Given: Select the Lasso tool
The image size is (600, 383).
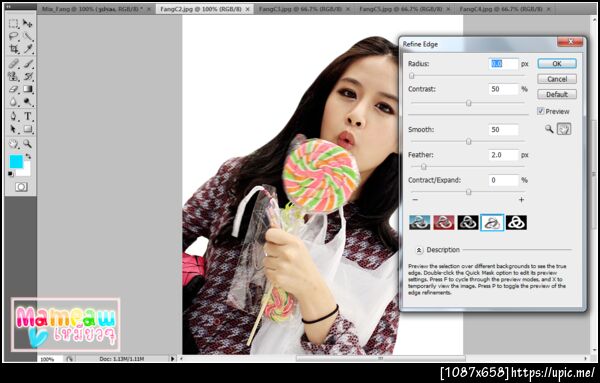Looking at the screenshot, I should pyautogui.click(x=14, y=36).
